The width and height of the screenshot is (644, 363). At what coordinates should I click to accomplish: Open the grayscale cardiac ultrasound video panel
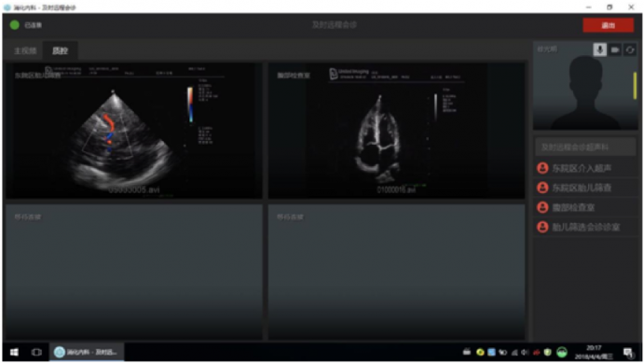tap(396, 131)
